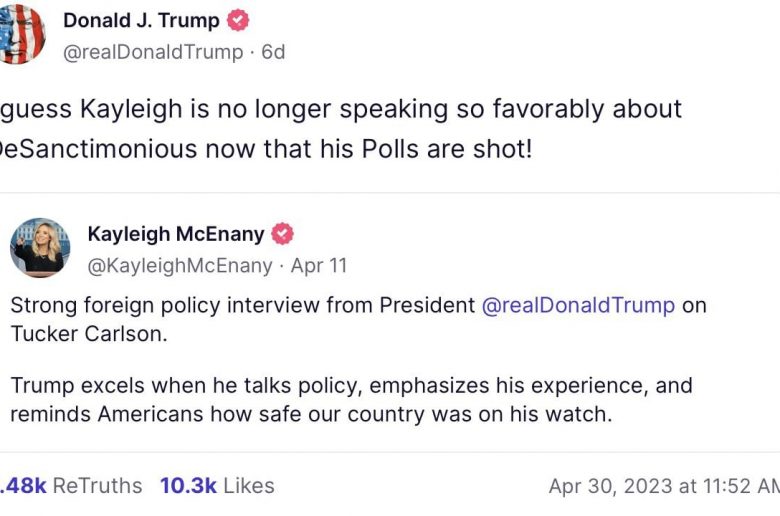Screen dimensions: 780x516
Task: Click the verified badge beside Kayleigh McEnany
Action: [283, 234]
